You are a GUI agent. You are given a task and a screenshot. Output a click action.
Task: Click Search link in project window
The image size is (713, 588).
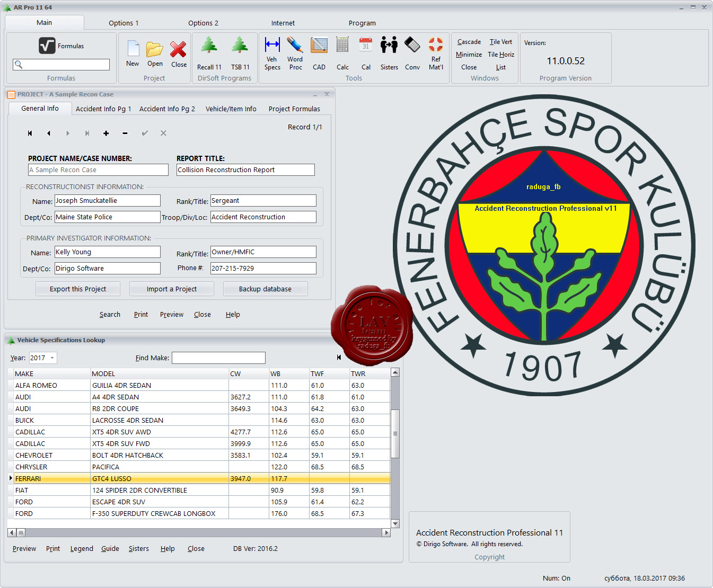coord(110,314)
